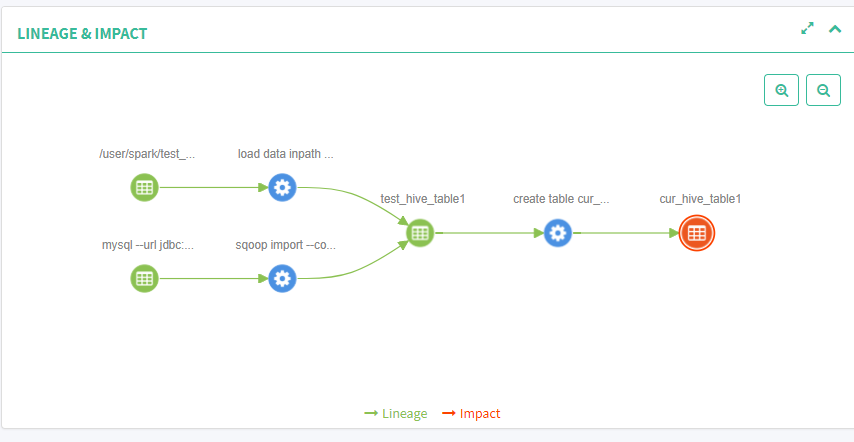Zoom out of the lineage graph
The width and height of the screenshot is (854, 442).
823,90
